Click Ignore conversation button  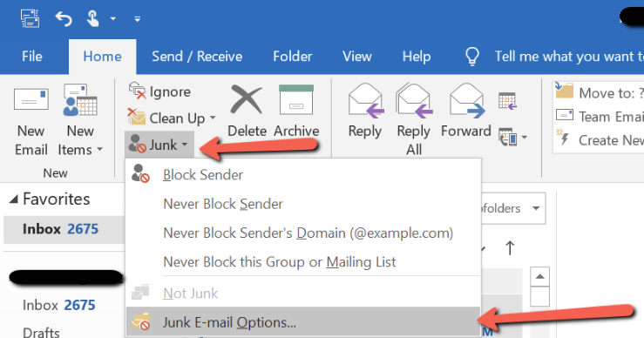coord(159,91)
